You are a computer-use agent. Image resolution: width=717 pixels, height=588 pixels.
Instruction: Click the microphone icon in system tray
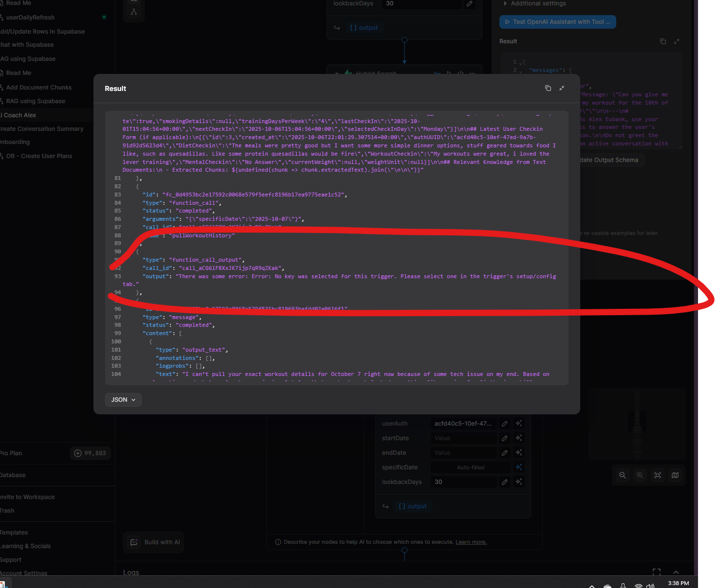click(623, 586)
